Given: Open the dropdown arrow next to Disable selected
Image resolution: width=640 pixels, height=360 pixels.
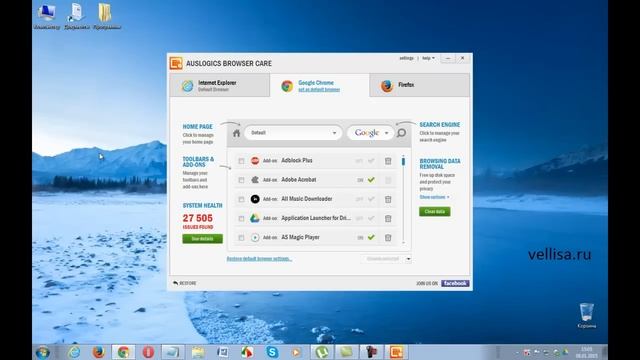Looking at the screenshot, I should (408, 259).
